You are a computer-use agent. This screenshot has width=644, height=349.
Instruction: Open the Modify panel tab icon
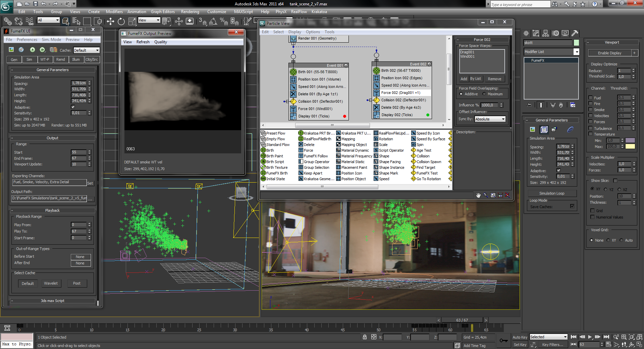536,33
